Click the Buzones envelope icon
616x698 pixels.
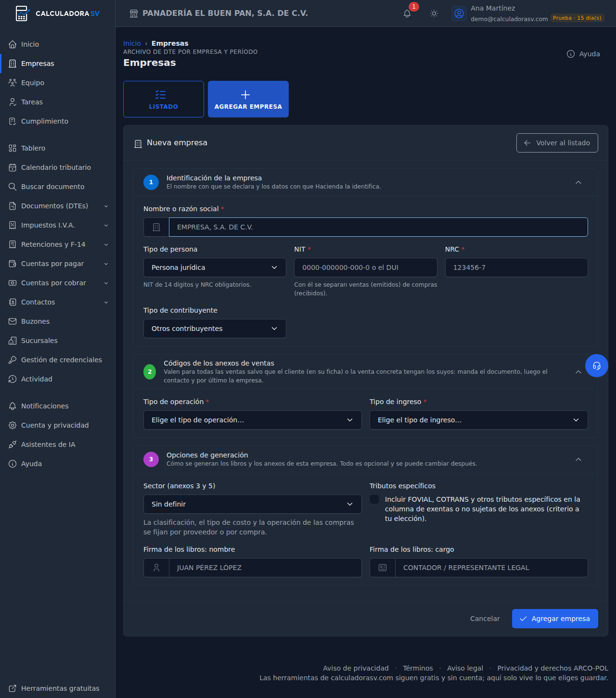[13, 321]
